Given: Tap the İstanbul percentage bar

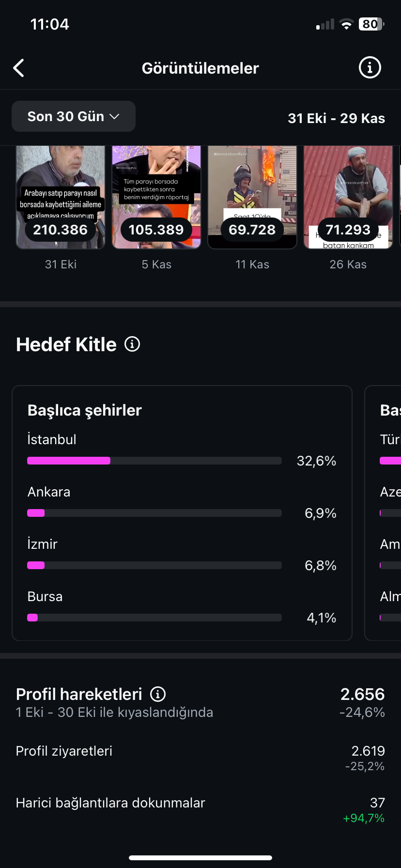Looking at the screenshot, I should click(154, 461).
